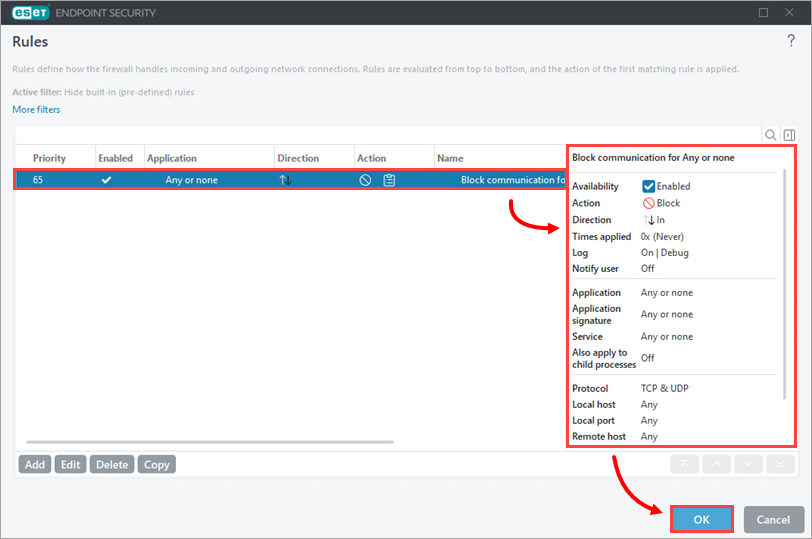The image size is (812, 539).
Task: Sort rules by Priority column header
Action: coord(50,158)
